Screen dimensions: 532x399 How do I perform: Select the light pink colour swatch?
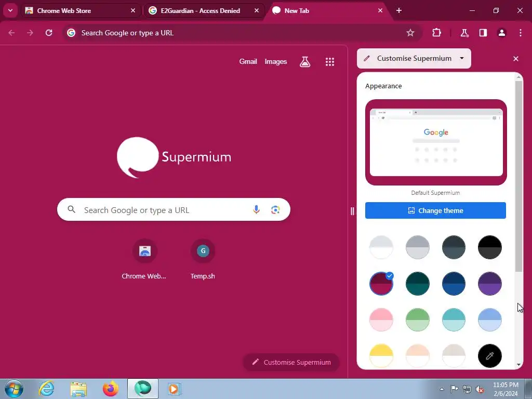click(x=381, y=320)
